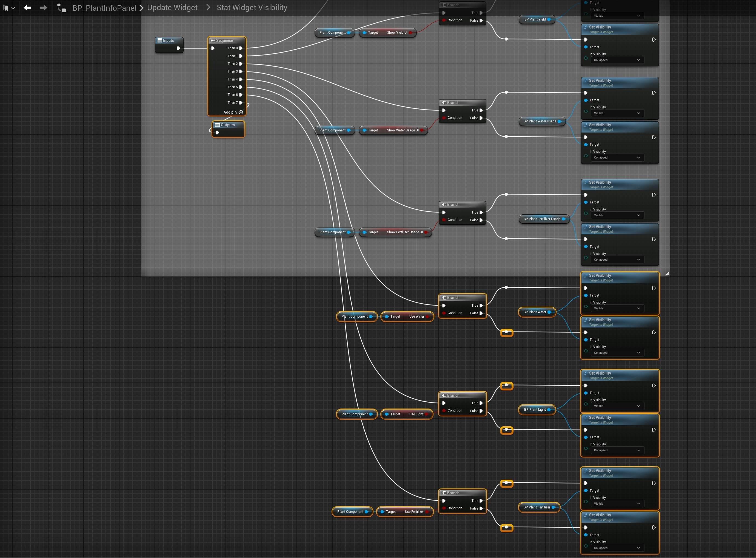Image resolution: width=756 pixels, height=558 pixels.
Task: Click reroute node after Use Water Branch False
Action: point(506,332)
